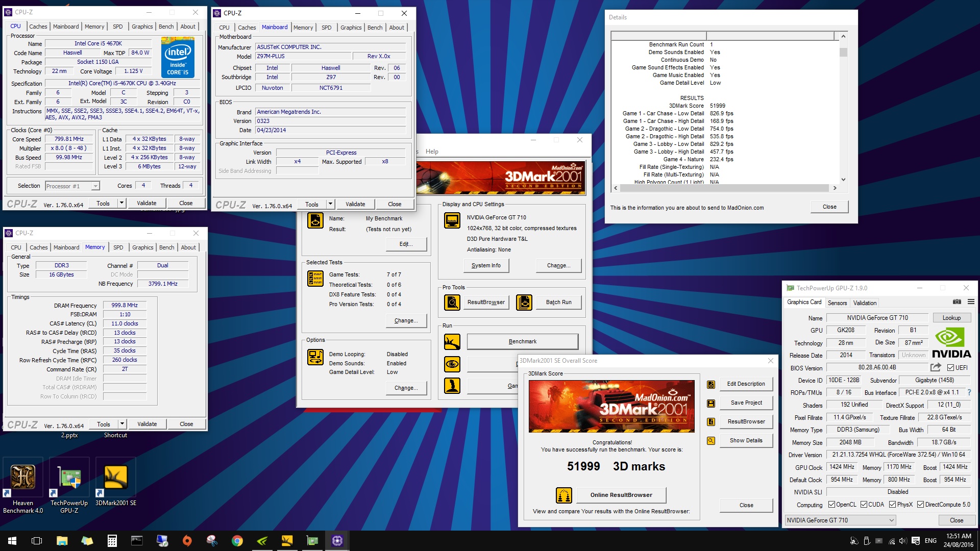The width and height of the screenshot is (980, 551).
Task: Click the Batch Run button
Action: point(558,303)
